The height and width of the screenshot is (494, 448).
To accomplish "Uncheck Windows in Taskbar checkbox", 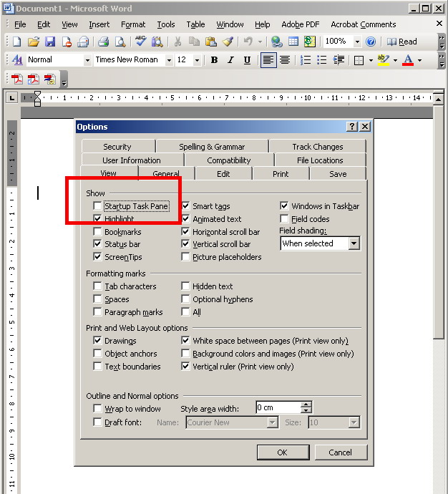I will pos(284,206).
